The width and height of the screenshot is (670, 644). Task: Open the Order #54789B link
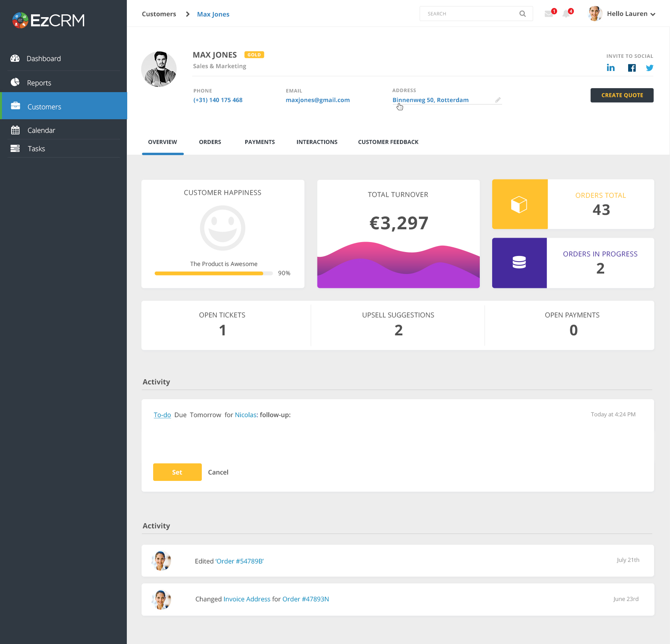click(239, 561)
